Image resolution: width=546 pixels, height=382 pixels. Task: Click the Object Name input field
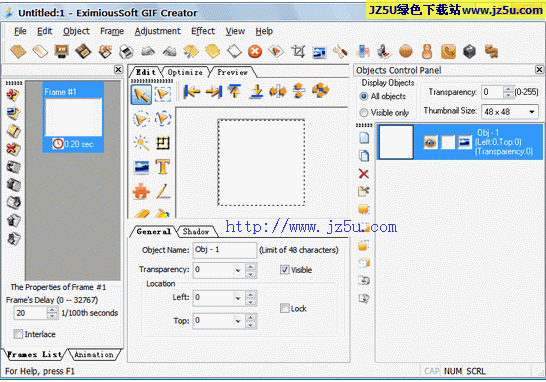pos(225,250)
